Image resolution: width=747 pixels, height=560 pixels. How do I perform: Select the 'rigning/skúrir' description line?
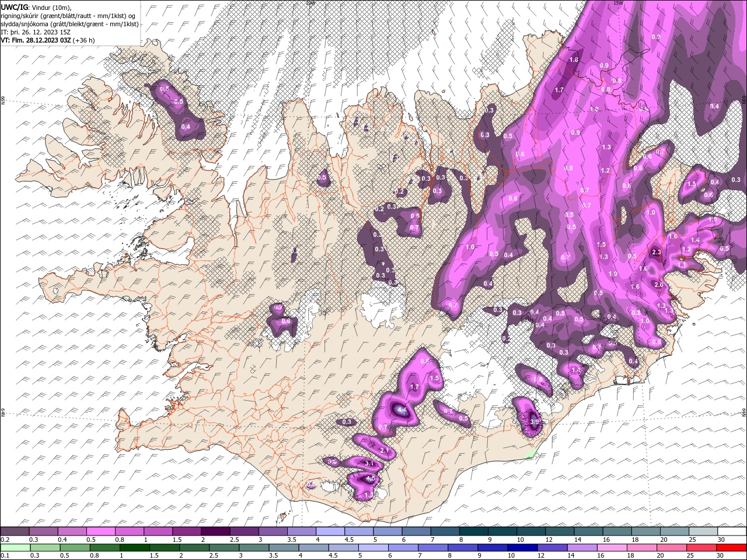pyautogui.click(x=68, y=16)
